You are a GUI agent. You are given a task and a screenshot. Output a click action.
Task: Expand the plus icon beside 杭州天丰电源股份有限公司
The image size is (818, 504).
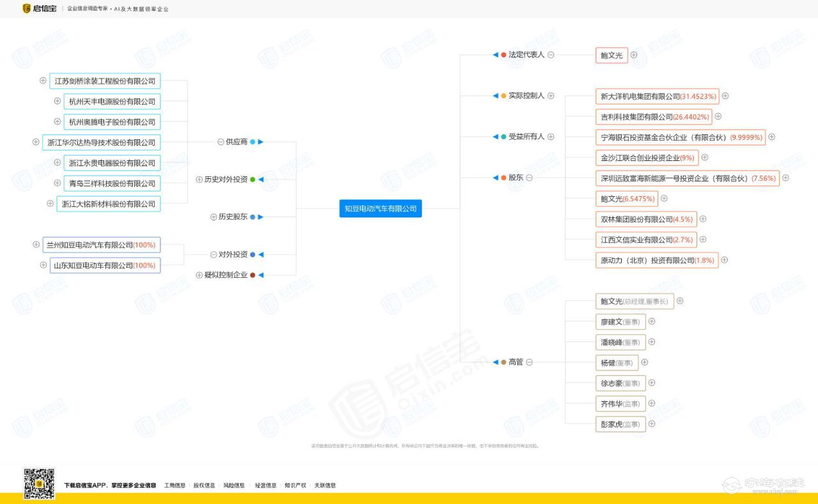coord(58,101)
